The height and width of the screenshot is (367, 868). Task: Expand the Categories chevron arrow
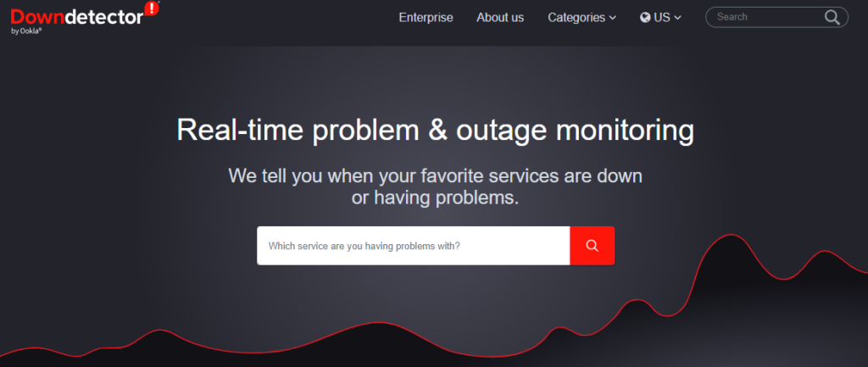[x=613, y=18]
